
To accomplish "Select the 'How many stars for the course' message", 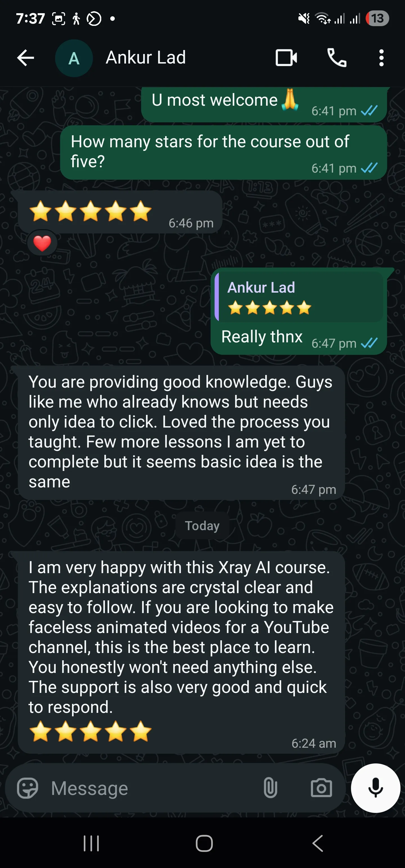I will coord(223,152).
